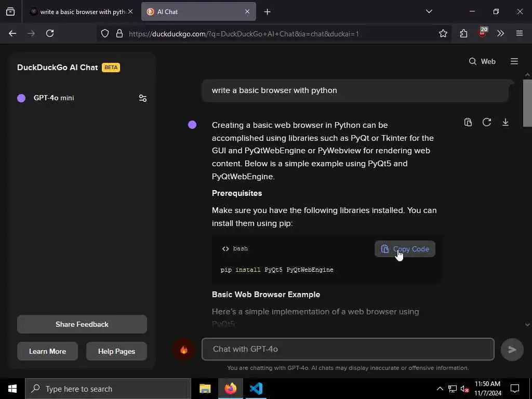Open model settings sliders icon
Screen dimensions: 532x399
click(x=142, y=98)
